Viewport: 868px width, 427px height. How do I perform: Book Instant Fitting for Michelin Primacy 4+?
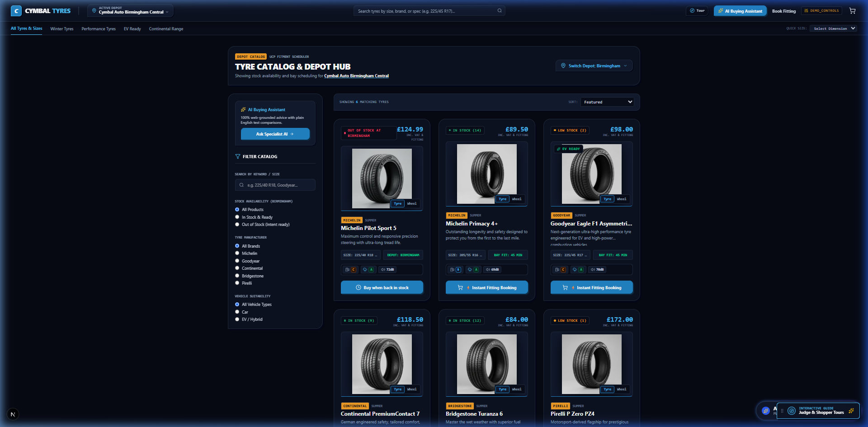pyautogui.click(x=487, y=288)
